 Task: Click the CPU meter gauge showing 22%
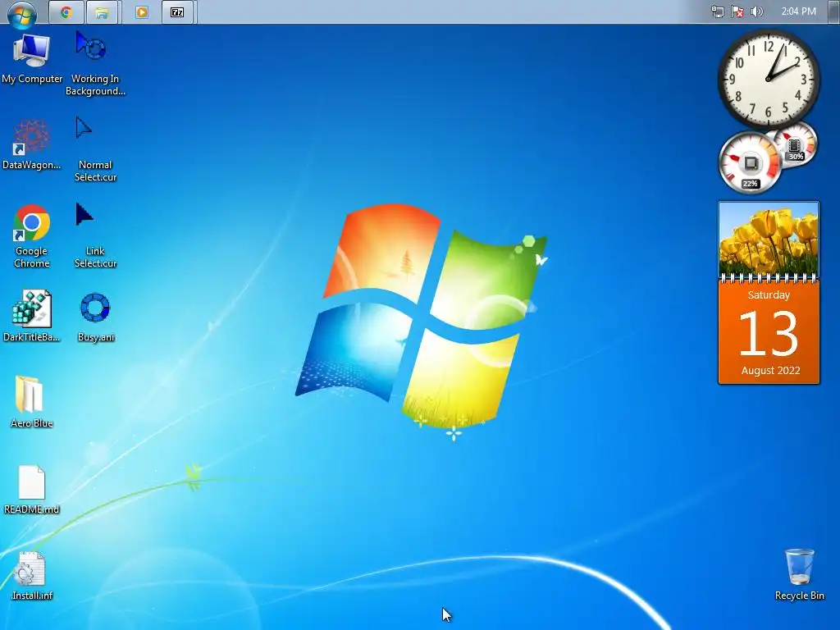click(750, 163)
